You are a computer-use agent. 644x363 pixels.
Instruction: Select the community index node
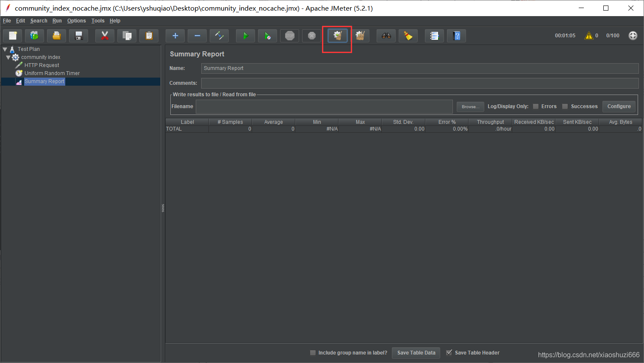pyautogui.click(x=41, y=57)
